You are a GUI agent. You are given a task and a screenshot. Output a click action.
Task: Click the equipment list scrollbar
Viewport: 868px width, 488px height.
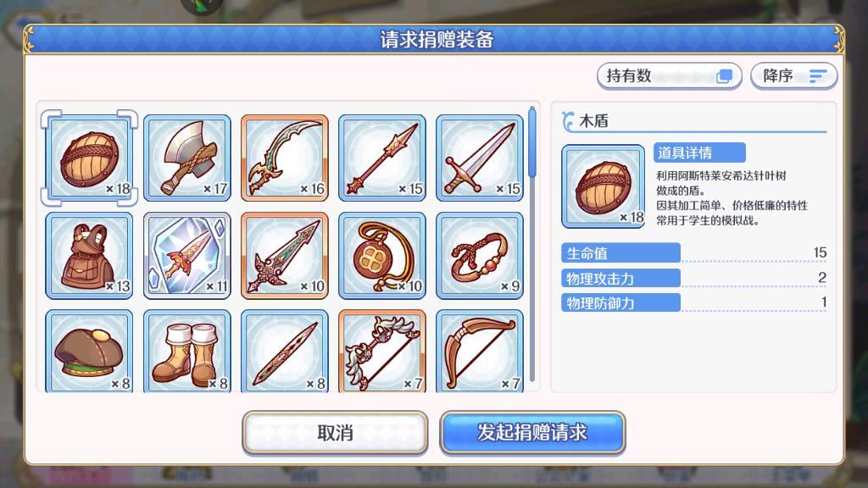(532, 243)
